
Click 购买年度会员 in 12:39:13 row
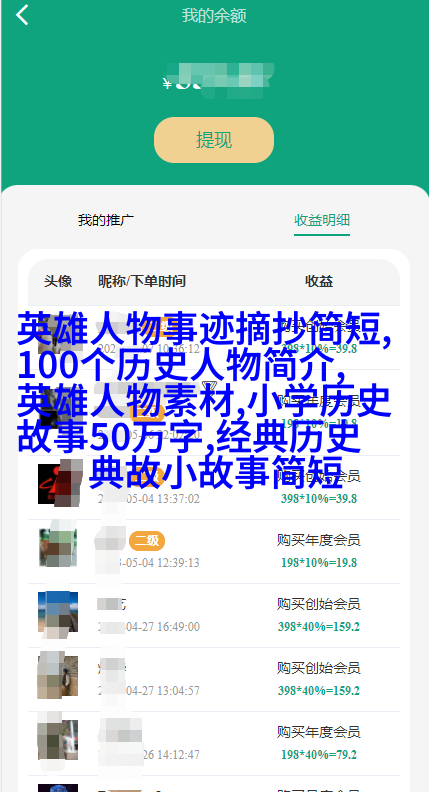tap(318, 540)
